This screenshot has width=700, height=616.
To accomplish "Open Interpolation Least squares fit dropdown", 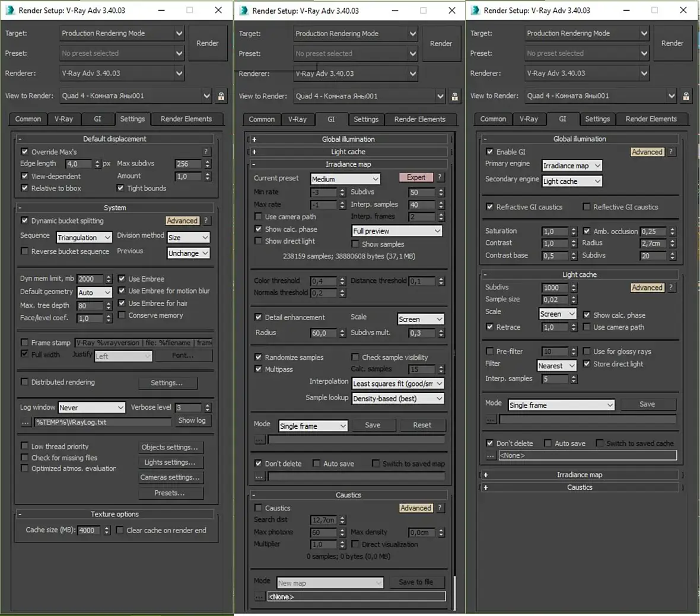I will [398, 384].
